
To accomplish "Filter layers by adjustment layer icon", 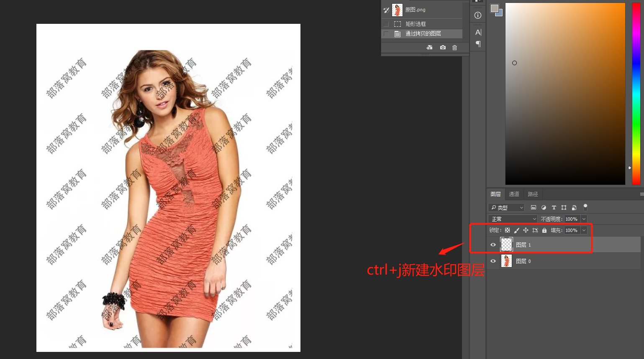I will point(544,208).
